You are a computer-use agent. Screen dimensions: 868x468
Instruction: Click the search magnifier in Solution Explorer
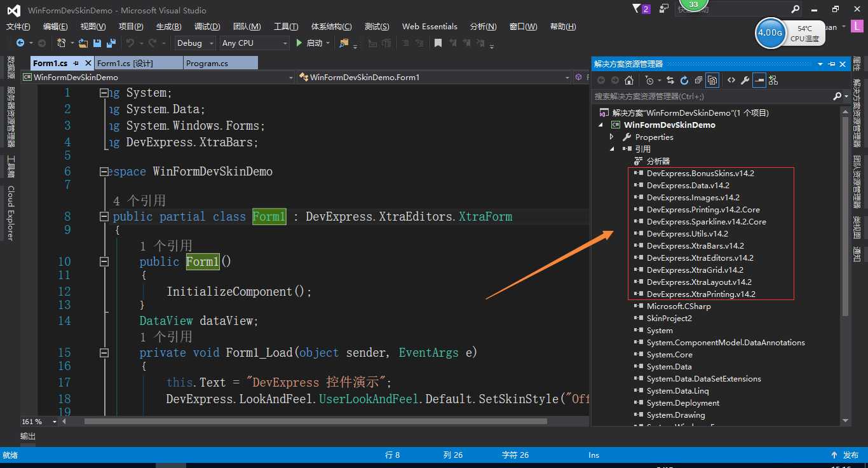pyautogui.click(x=837, y=96)
